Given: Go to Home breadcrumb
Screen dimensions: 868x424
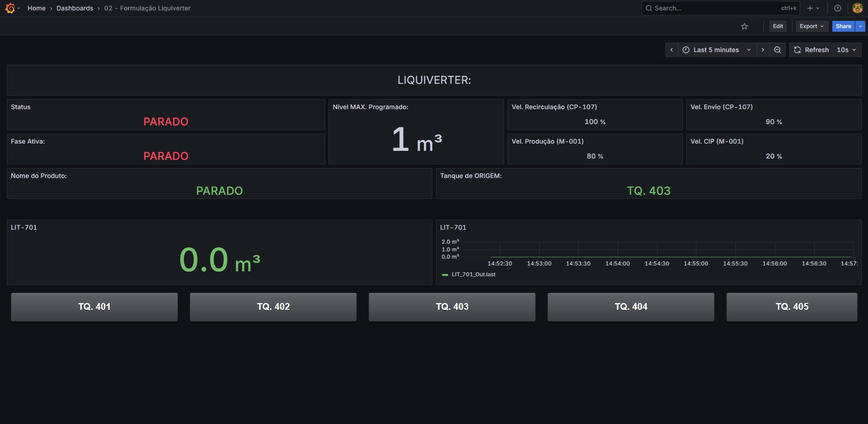Looking at the screenshot, I should click(x=36, y=8).
